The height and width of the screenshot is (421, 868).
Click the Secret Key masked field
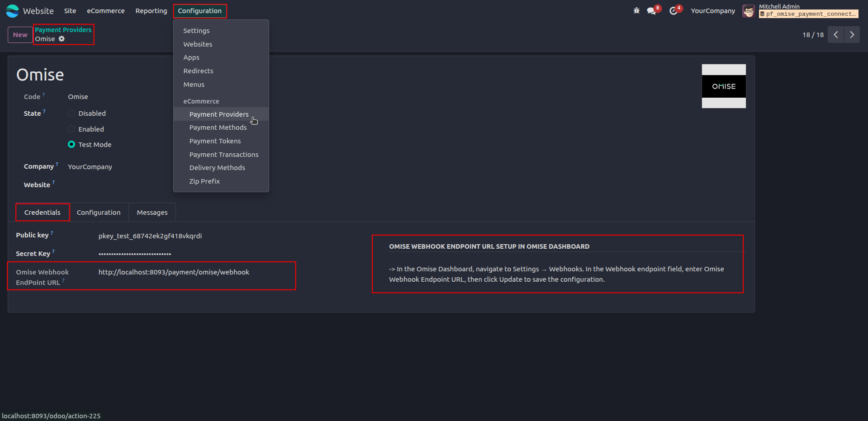point(135,254)
